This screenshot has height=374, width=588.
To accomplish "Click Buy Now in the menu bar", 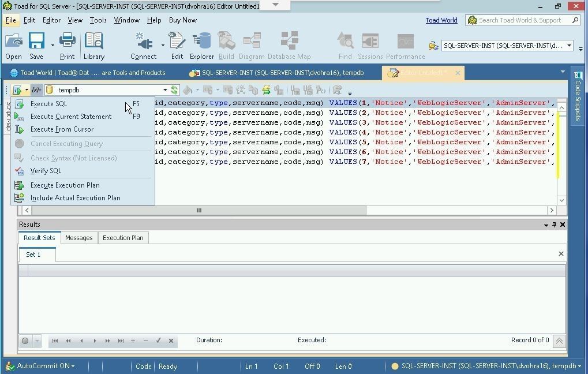I will [182, 20].
